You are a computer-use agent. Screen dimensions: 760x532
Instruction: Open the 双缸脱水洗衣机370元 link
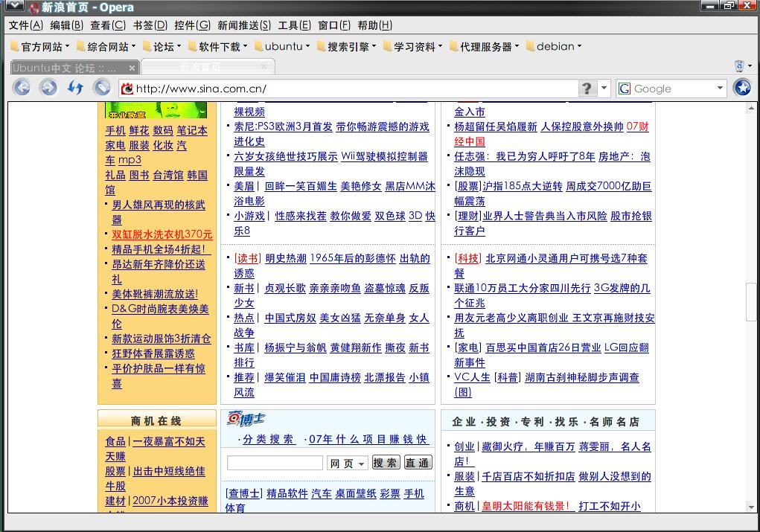[162, 234]
